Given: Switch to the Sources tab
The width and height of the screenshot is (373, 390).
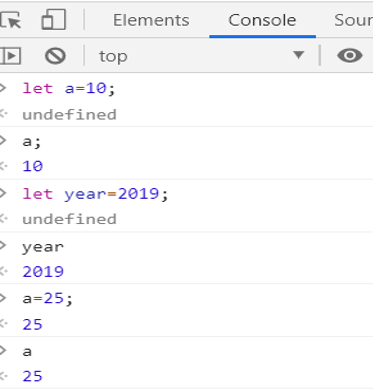Looking at the screenshot, I should pos(353,20).
